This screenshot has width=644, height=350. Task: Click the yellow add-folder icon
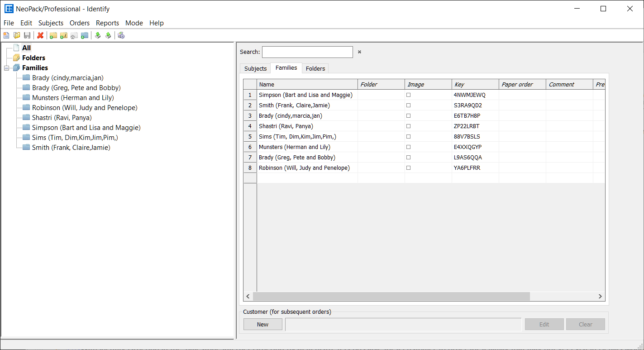coord(53,35)
